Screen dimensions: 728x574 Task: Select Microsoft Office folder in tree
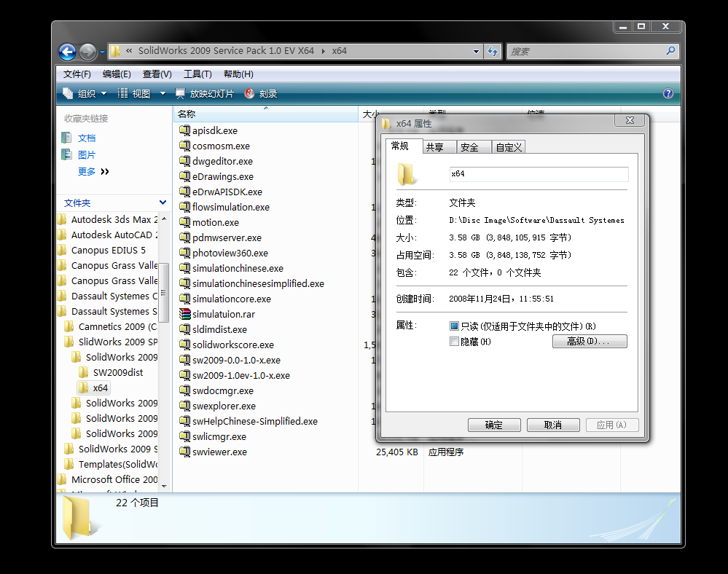coord(114,480)
